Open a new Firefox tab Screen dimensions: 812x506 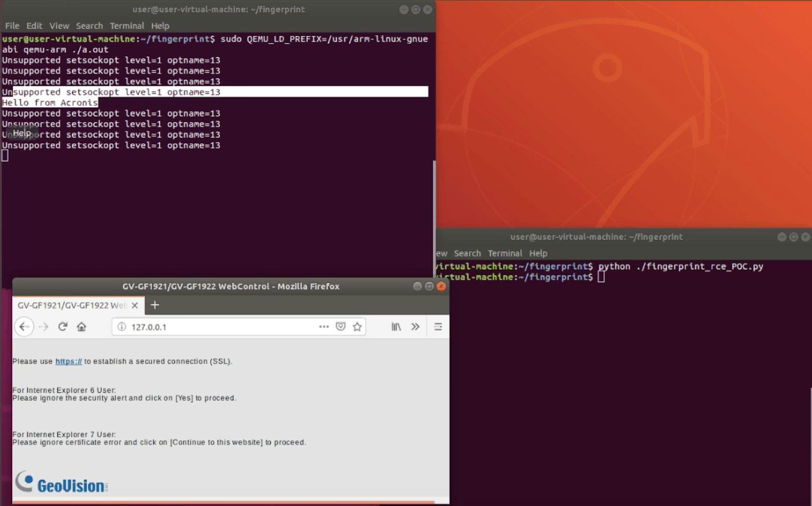(x=155, y=305)
